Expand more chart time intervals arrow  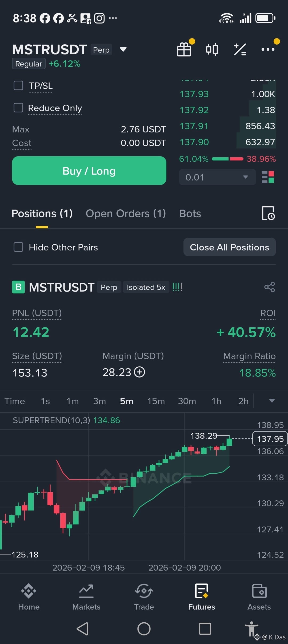[272, 401]
